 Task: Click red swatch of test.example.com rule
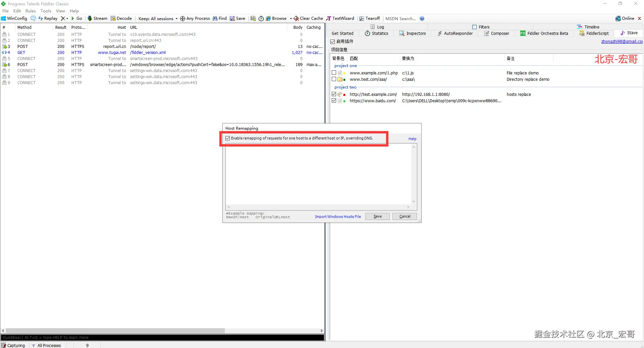coord(344,95)
